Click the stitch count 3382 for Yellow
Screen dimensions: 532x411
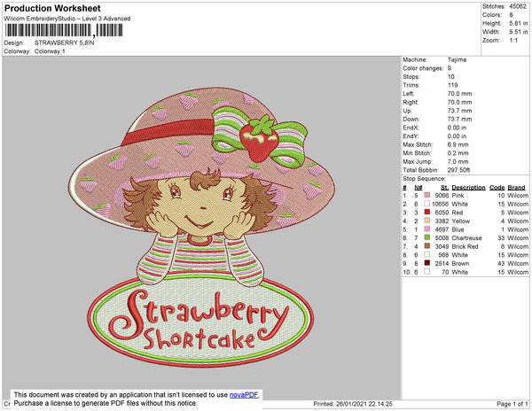click(442, 221)
